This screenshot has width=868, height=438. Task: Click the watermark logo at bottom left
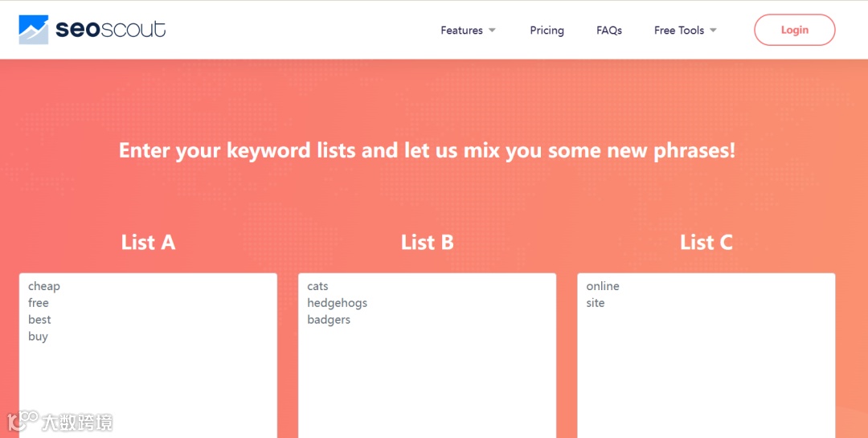(x=59, y=421)
